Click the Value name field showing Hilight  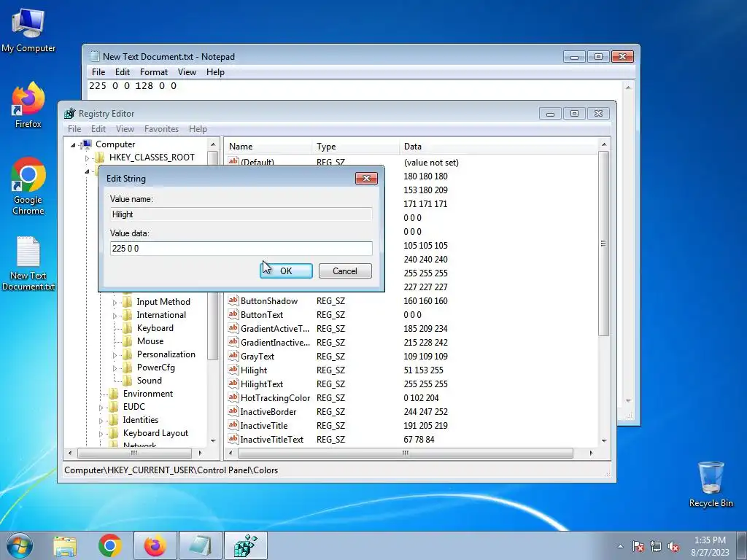[x=241, y=214]
